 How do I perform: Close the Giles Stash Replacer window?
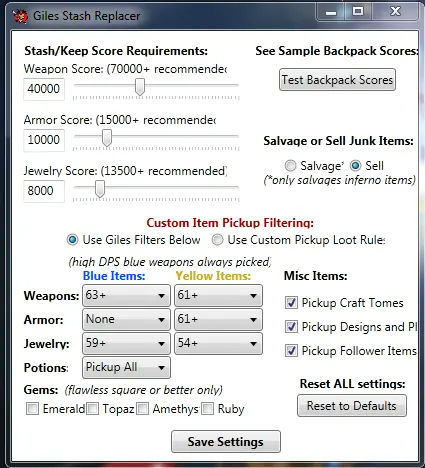click(395, 12)
